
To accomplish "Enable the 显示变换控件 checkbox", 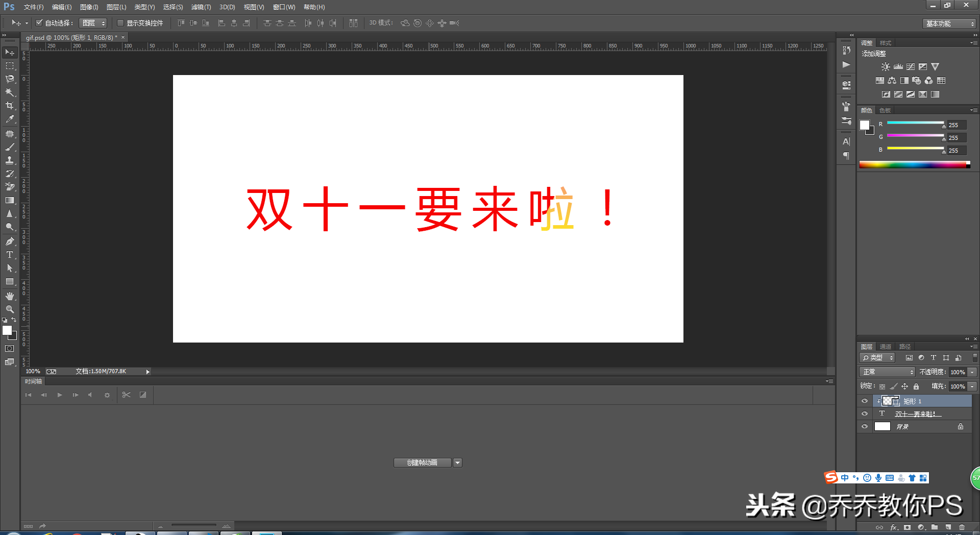I will (120, 23).
